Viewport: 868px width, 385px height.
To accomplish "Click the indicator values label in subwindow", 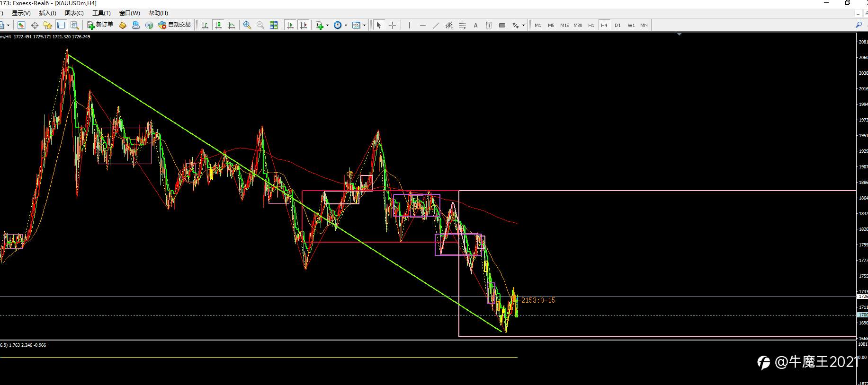I will pos(23,345).
